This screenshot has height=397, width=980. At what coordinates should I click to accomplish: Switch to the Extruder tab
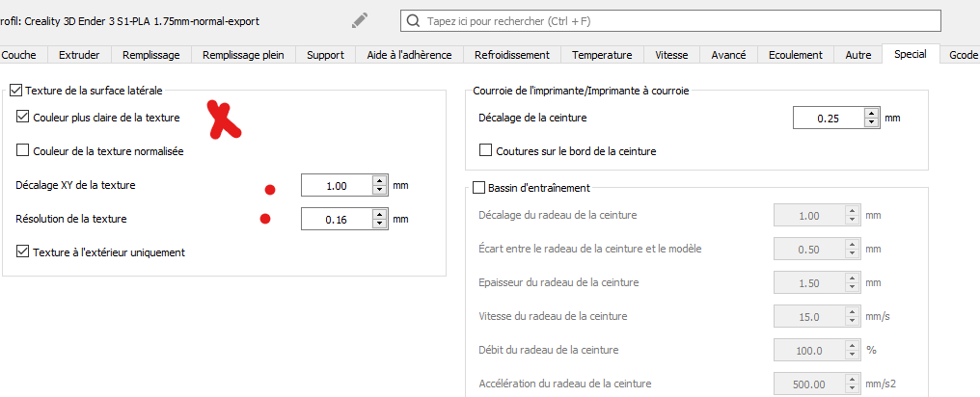(79, 55)
